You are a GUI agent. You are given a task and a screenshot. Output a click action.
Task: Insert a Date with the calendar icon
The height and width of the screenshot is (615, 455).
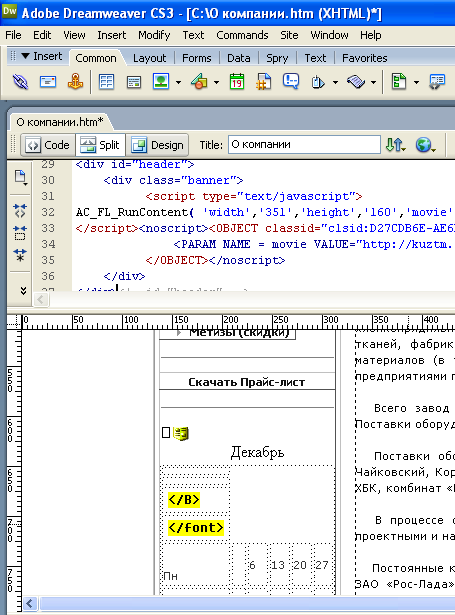click(237, 82)
